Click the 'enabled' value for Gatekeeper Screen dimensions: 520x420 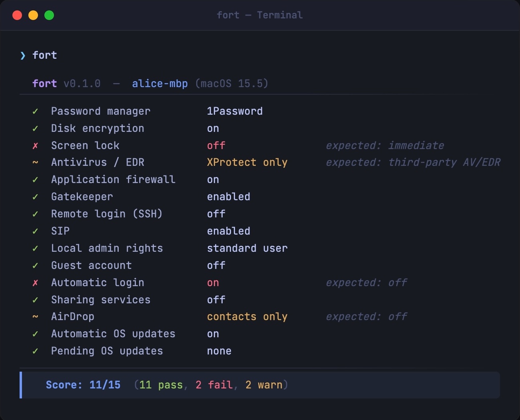tap(229, 197)
